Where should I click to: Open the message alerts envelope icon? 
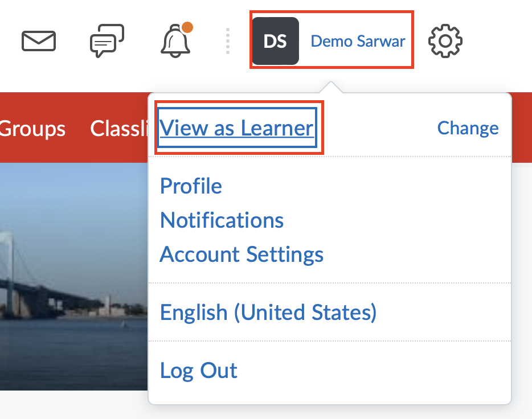pos(39,41)
